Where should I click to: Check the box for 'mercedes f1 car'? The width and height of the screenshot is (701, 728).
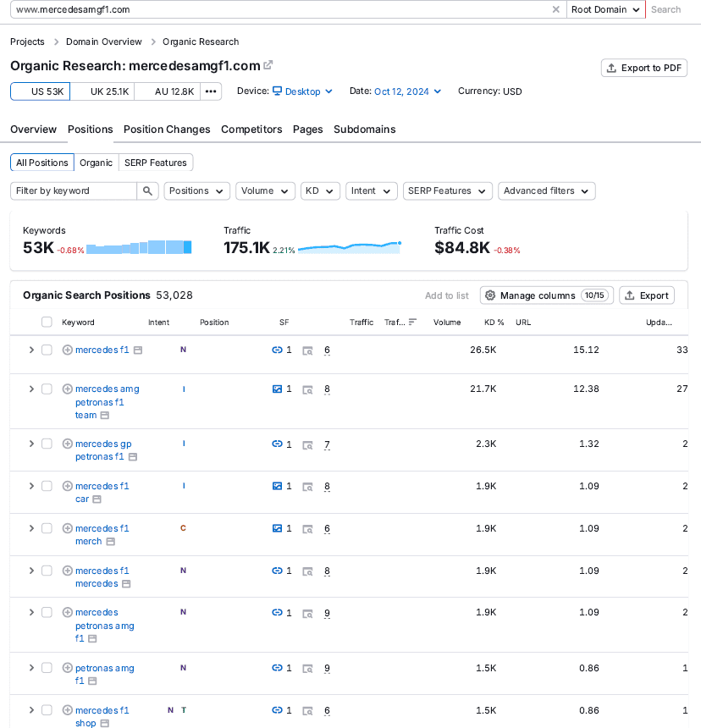click(47, 486)
